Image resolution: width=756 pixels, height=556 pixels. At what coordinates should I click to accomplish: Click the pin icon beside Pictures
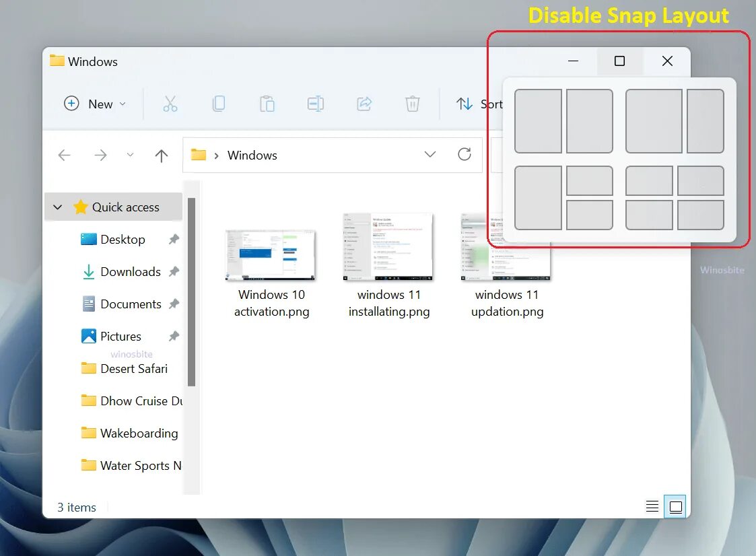click(x=174, y=336)
